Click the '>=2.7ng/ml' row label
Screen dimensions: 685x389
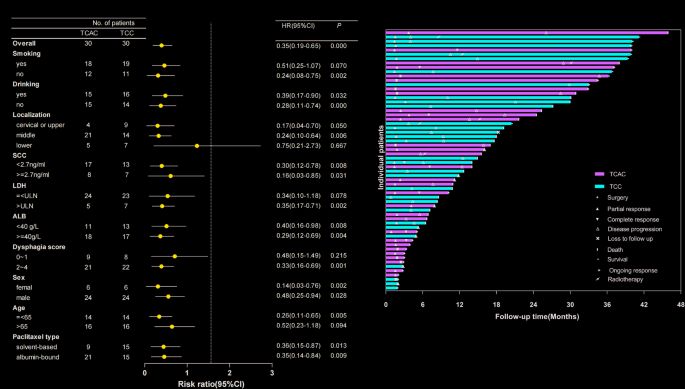click(32, 175)
